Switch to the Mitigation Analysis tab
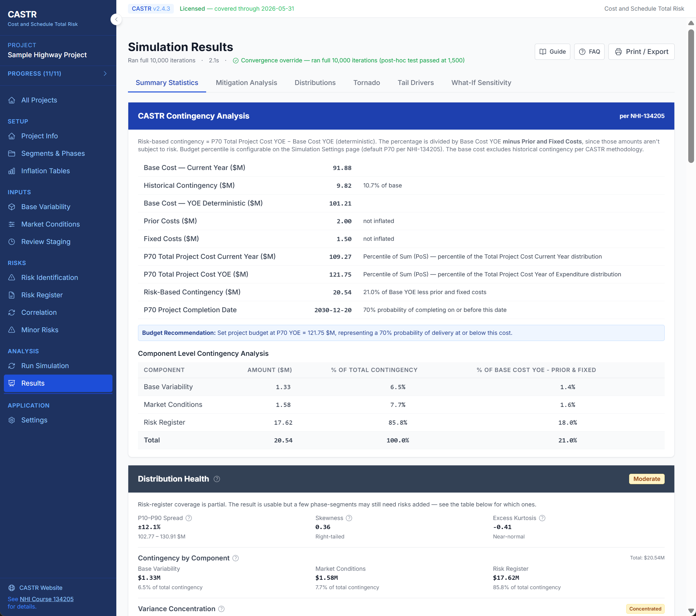This screenshot has width=696, height=616. coord(246,82)
